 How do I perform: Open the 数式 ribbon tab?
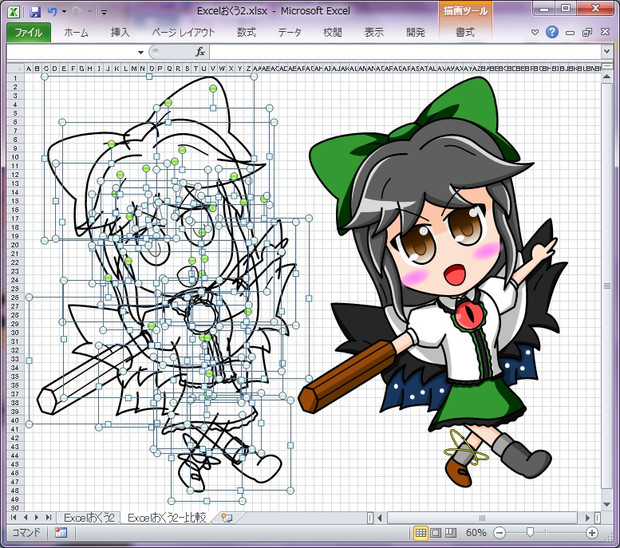click(246, 32)
